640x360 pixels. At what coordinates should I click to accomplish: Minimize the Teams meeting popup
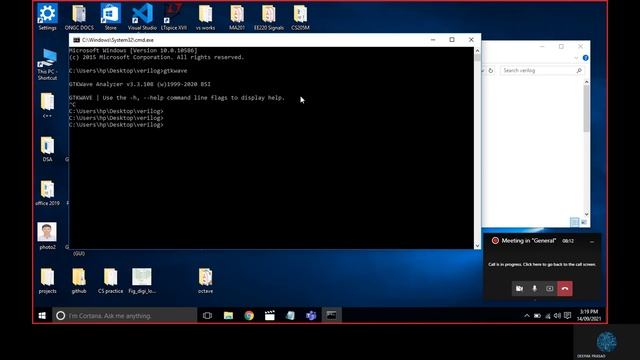592,242
